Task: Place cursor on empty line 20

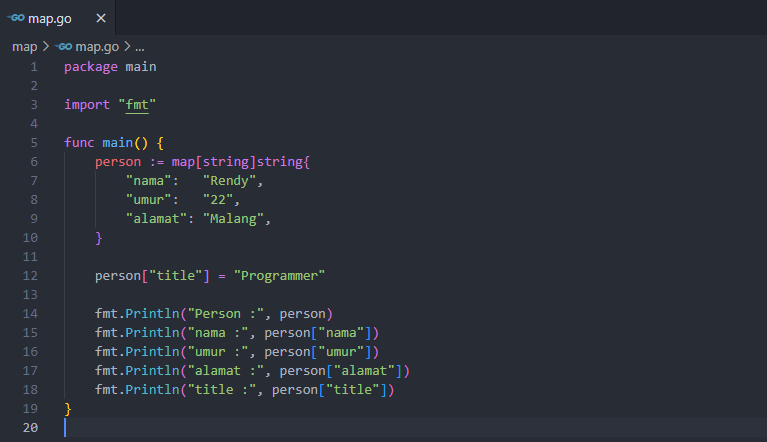Action: tap(415, 428)
